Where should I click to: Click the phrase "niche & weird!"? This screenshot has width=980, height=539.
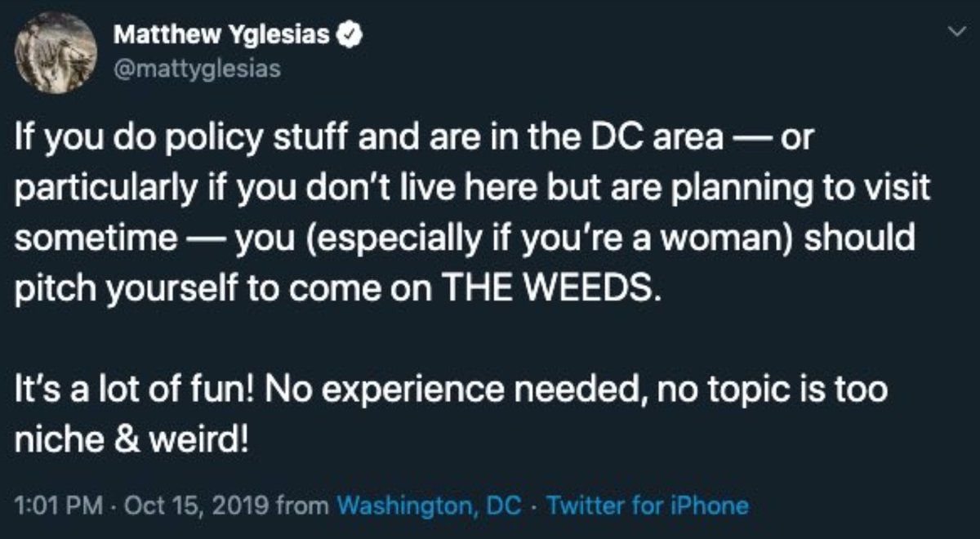click(129, 439)
